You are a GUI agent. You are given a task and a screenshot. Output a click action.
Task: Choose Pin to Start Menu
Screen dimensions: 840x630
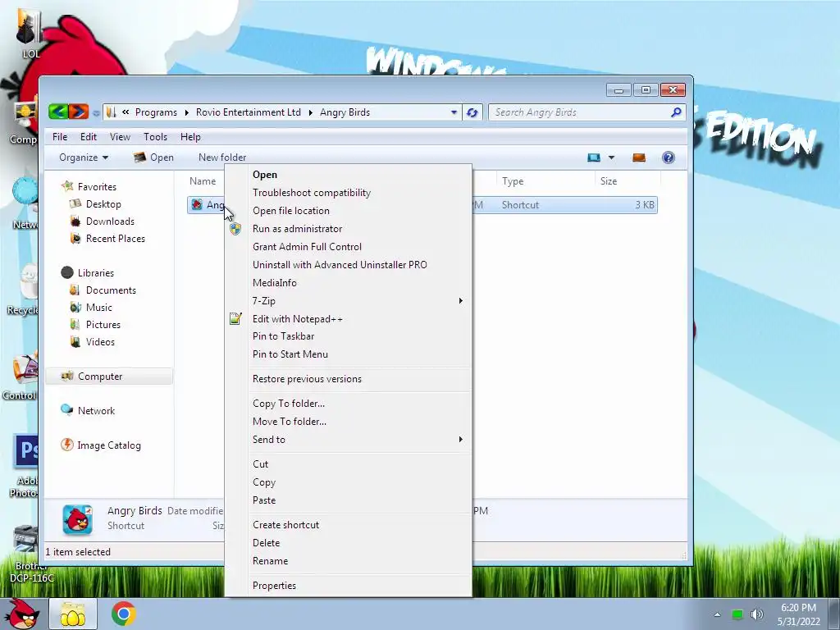(348, 354)
